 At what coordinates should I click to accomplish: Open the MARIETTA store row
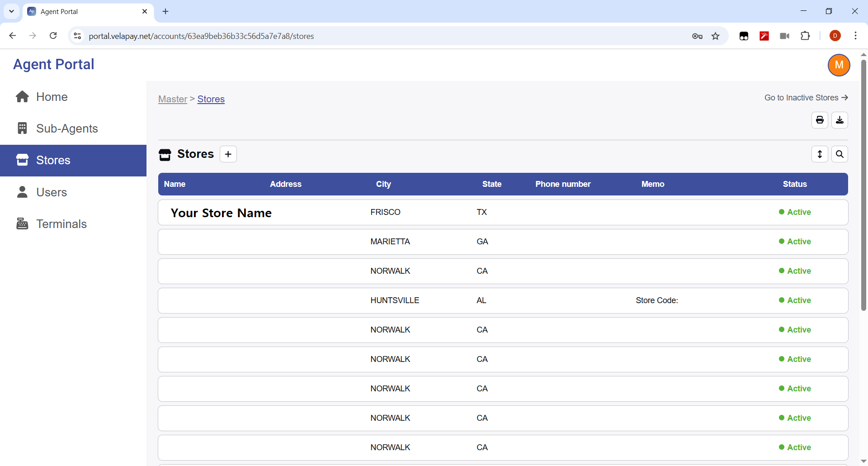(x=503, y=242)
